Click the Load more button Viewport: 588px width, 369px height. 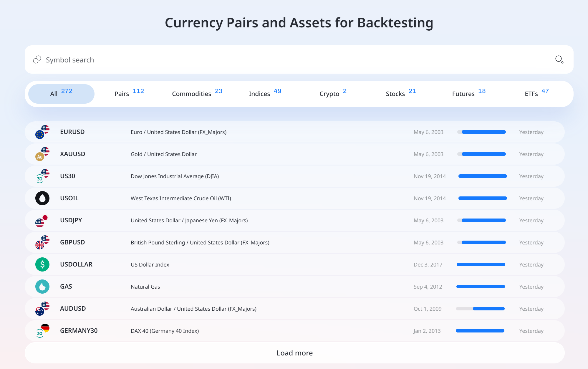coord(294,353)
